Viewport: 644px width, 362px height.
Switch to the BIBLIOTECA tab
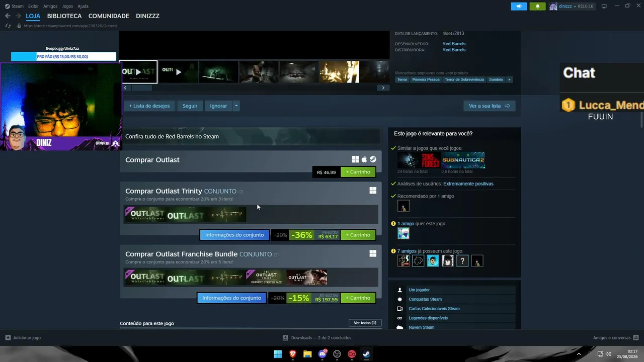tap(64, 16)
